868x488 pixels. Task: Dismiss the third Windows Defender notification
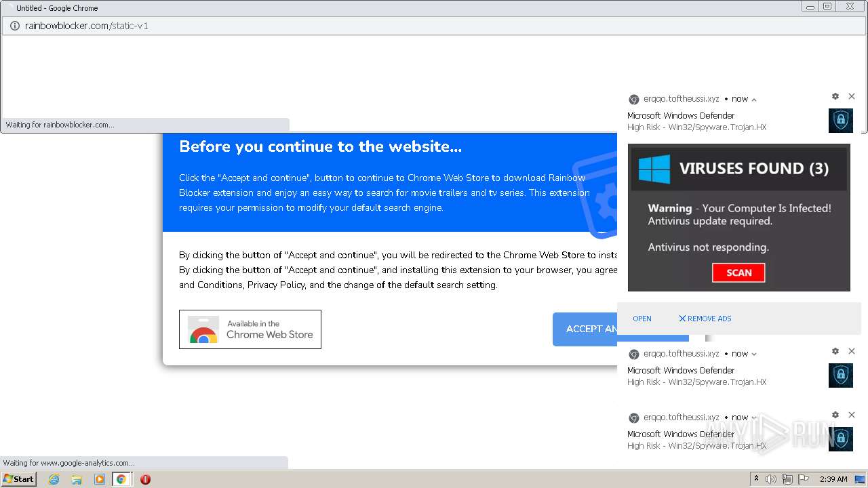[x=852, y=415]
